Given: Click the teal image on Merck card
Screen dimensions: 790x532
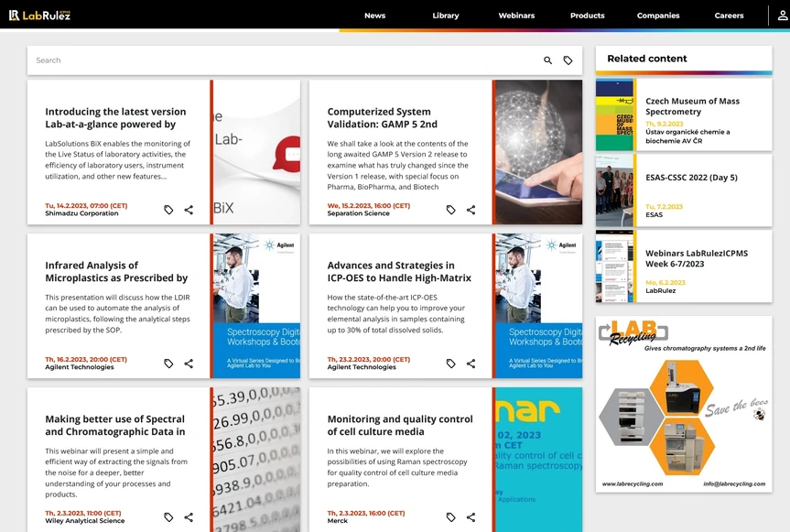Looking at the screenshot, I should click(x=538, y=460).
